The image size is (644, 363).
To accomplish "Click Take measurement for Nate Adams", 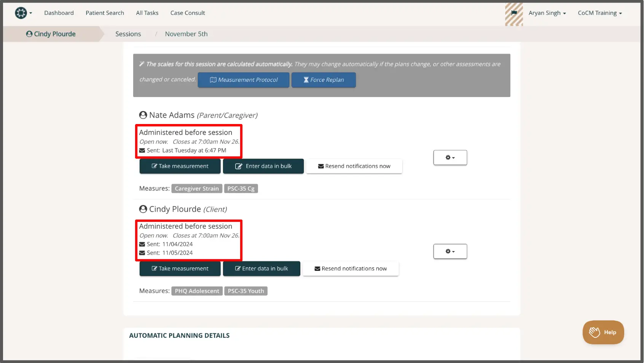I will tap(180, 166).
